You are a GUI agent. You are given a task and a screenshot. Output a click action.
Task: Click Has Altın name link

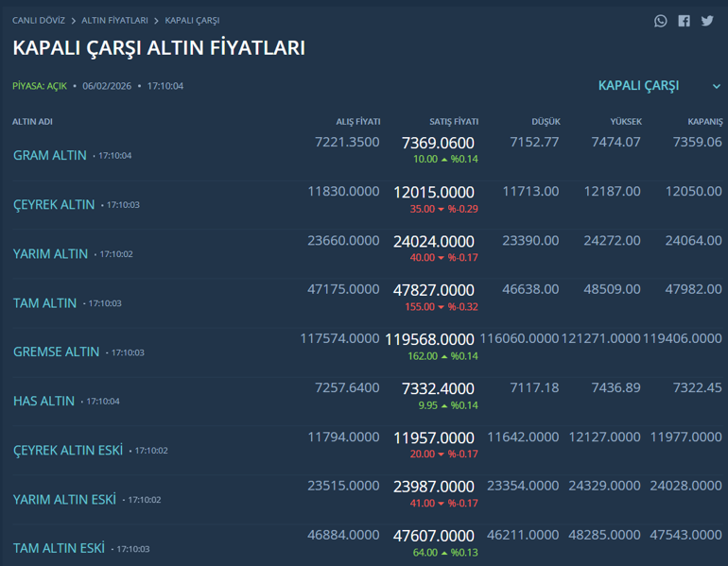pos(43,401)
